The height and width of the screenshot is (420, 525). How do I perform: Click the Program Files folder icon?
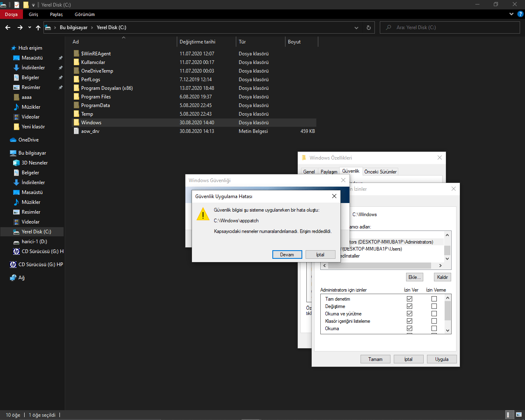click(x=76, y=97)
